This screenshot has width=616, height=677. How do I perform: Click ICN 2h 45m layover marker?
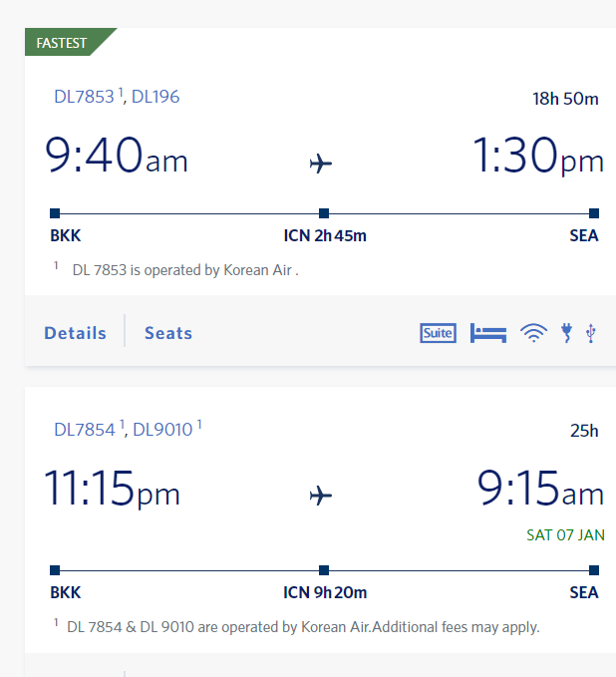tap(325, 235)
